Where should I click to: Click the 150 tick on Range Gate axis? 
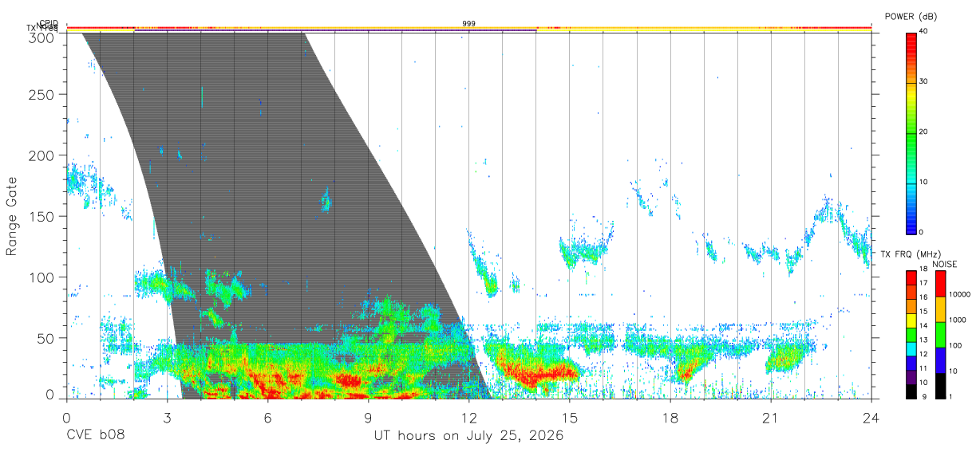41,216
